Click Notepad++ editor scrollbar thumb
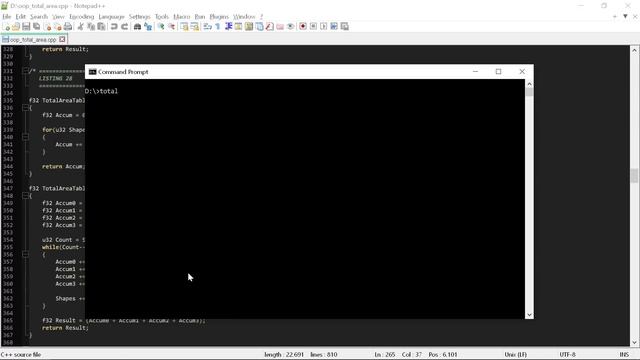Image resolution: width=640 pixels, height=360 pixels. tap(634, 176)
